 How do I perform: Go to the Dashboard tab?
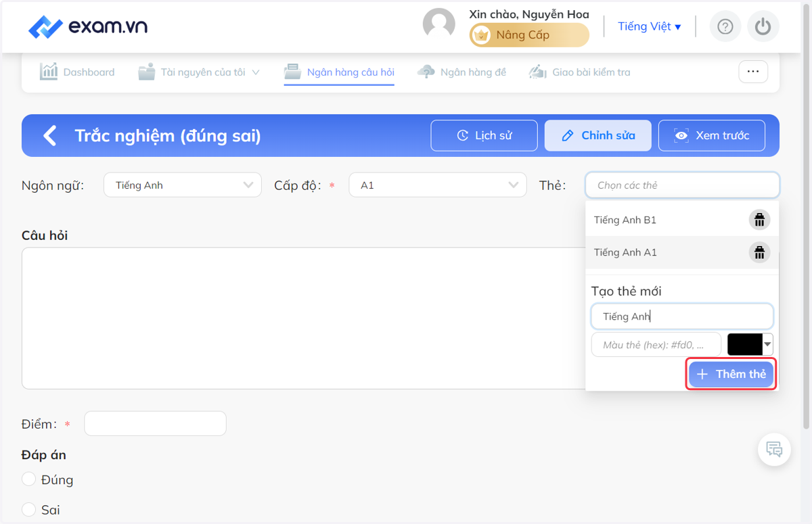77,72
